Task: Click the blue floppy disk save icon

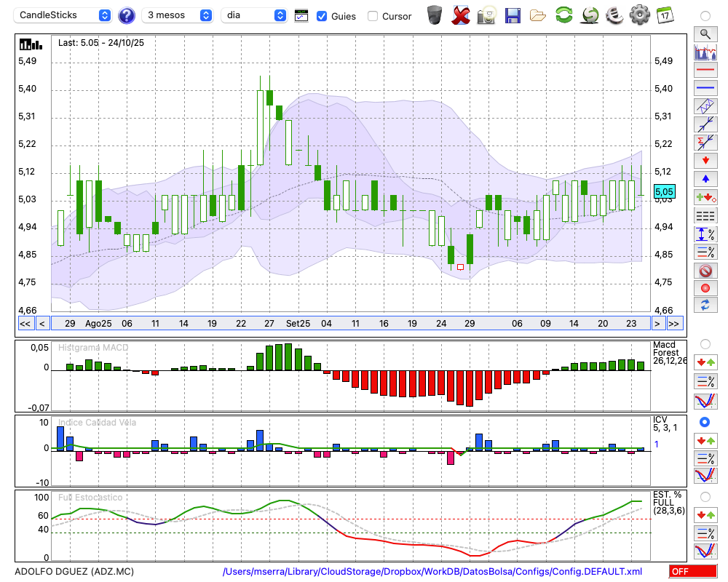Action: tap(513, 15)
